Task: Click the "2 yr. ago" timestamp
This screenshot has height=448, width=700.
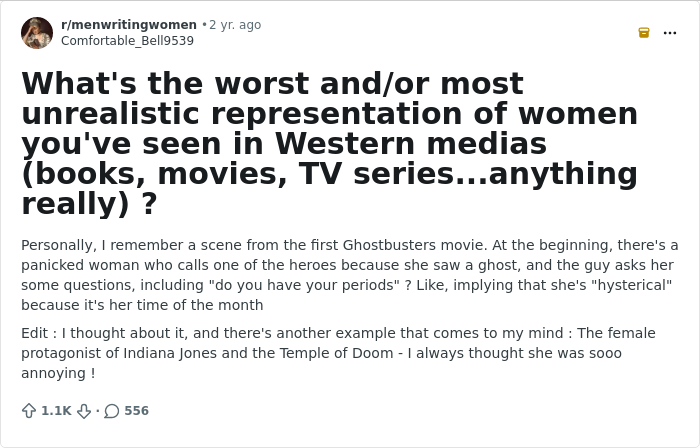Action: (x=235, y=25)
